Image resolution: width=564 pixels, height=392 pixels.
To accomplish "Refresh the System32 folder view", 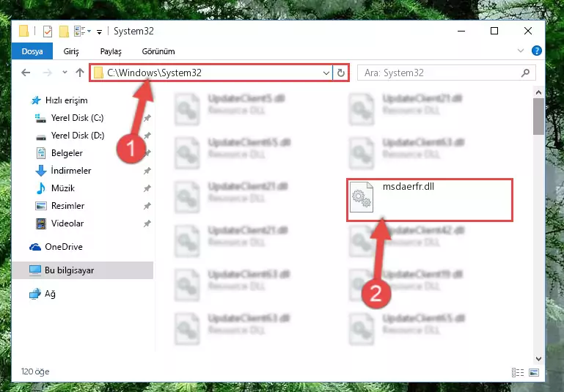I will [x=340, y=73].
